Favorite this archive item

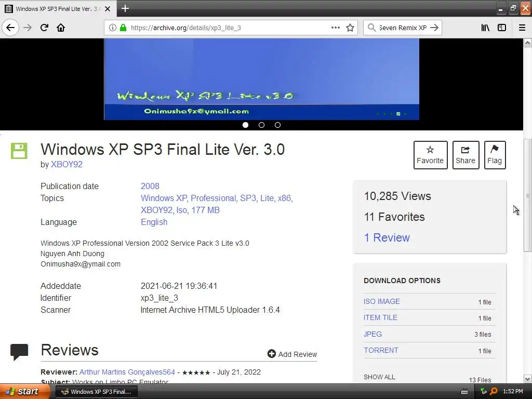(x=430, y=155)
